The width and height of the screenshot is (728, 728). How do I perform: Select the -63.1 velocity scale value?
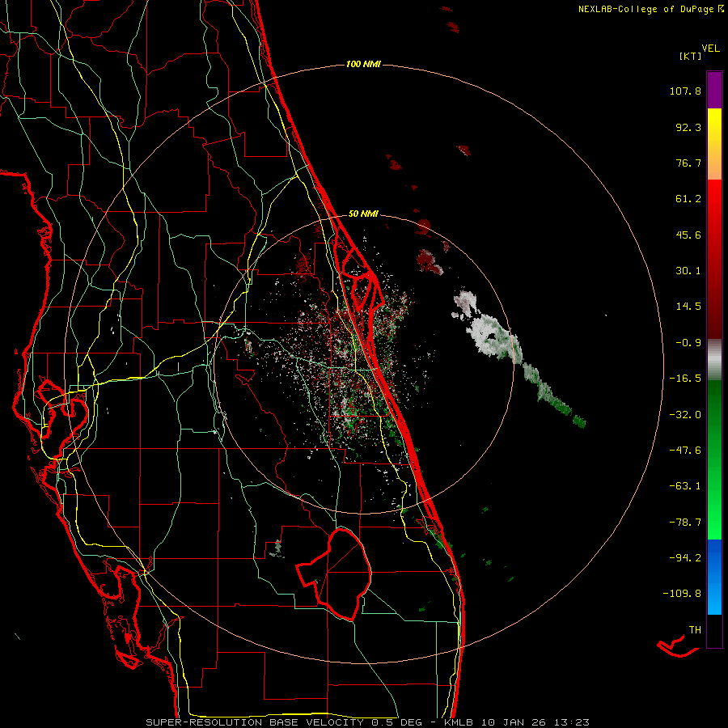pyautogui.click(x=685, y=486)
